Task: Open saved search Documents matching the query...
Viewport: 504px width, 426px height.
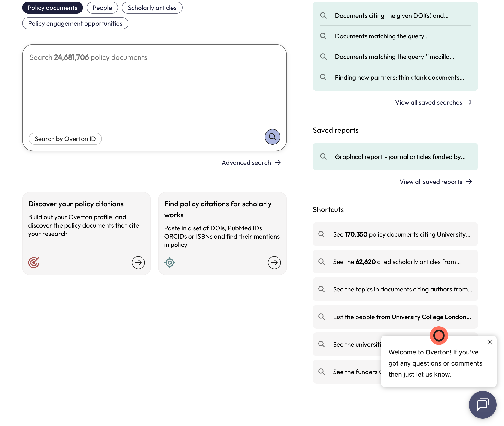Action: [x=395, y=36]
